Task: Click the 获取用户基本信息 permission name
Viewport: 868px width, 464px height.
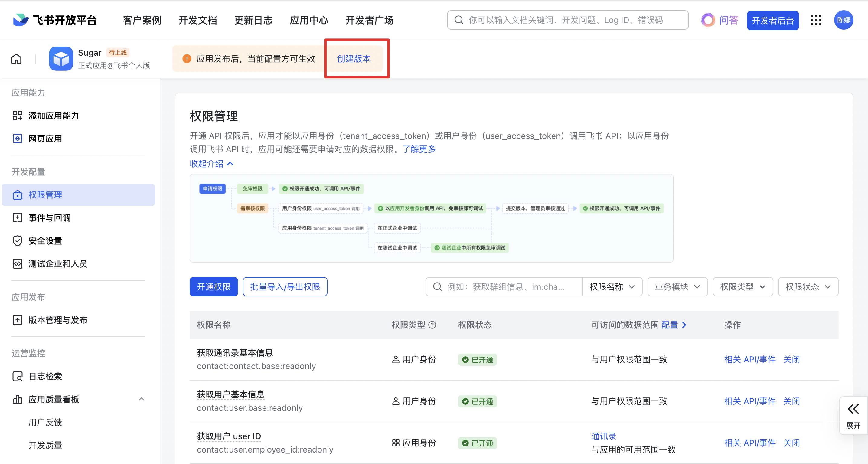Action: click(x=230, y=395)
